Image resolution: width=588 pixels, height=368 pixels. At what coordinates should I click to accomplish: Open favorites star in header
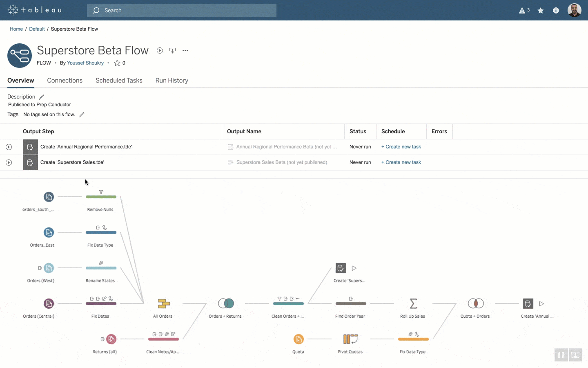pos(541,11)
